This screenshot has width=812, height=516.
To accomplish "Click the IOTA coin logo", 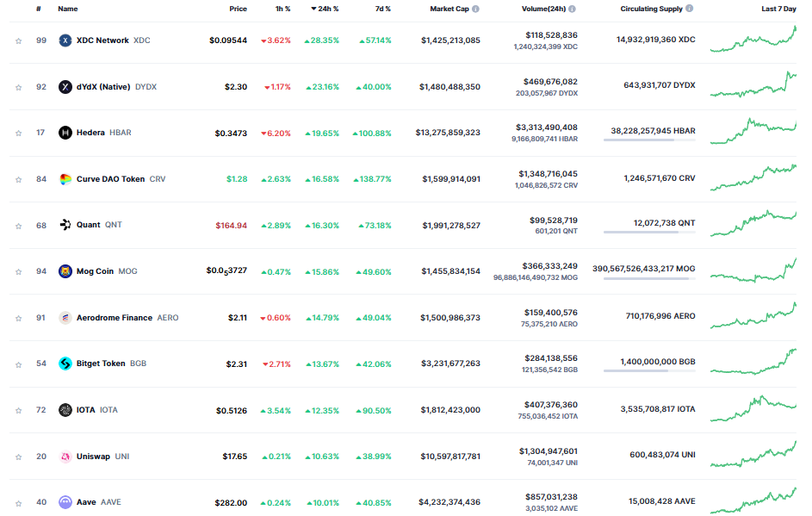I will click(x=65, y=410).
